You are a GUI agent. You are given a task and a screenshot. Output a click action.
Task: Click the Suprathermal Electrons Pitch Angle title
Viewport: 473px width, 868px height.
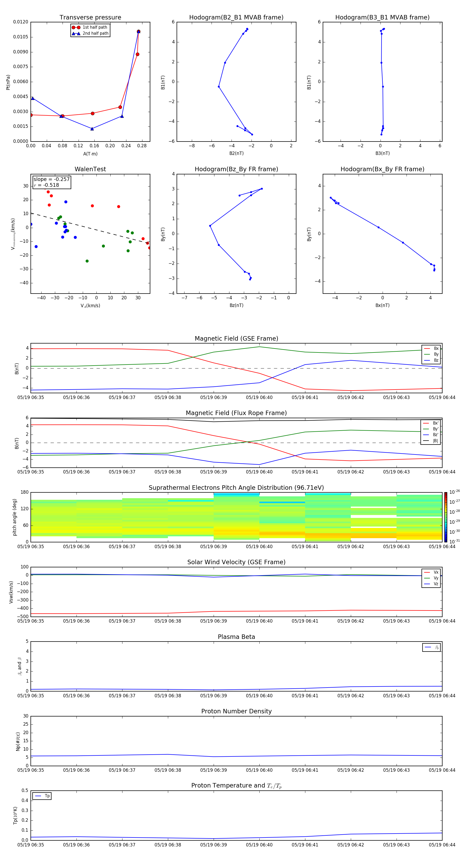coord(236,488)
